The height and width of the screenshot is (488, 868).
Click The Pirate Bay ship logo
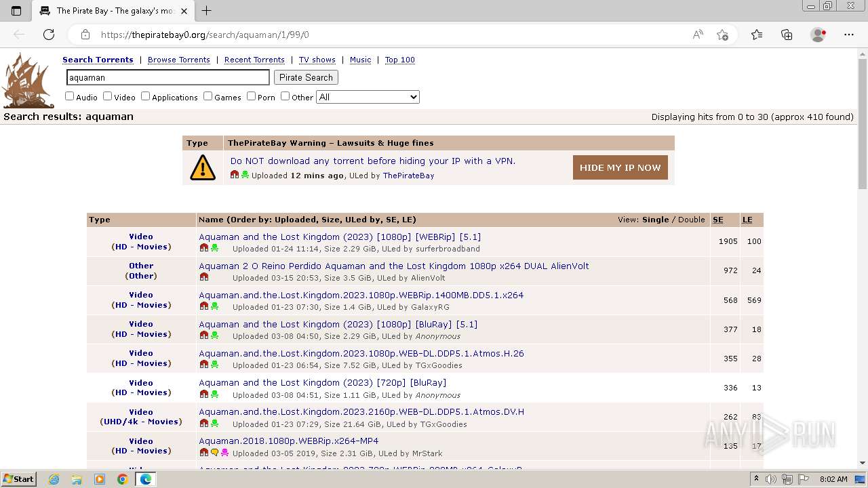(x=28, y=81)
